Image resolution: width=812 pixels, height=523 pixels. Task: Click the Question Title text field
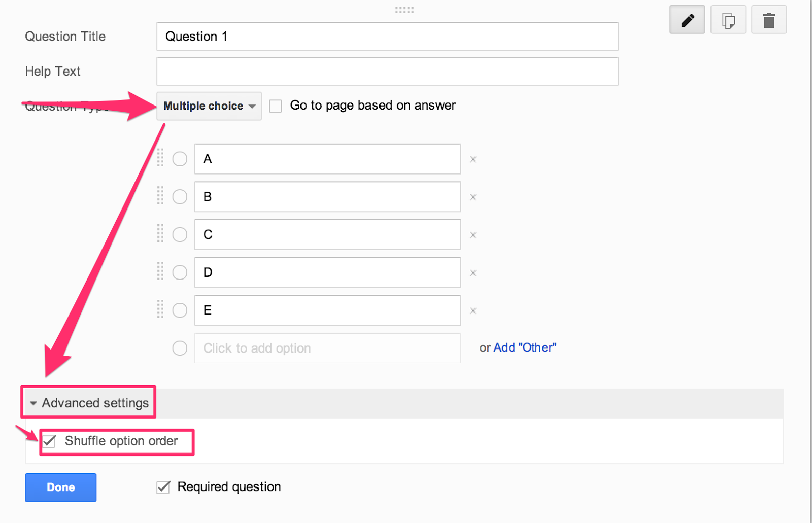pyautogui.click(x=387, y=37)
